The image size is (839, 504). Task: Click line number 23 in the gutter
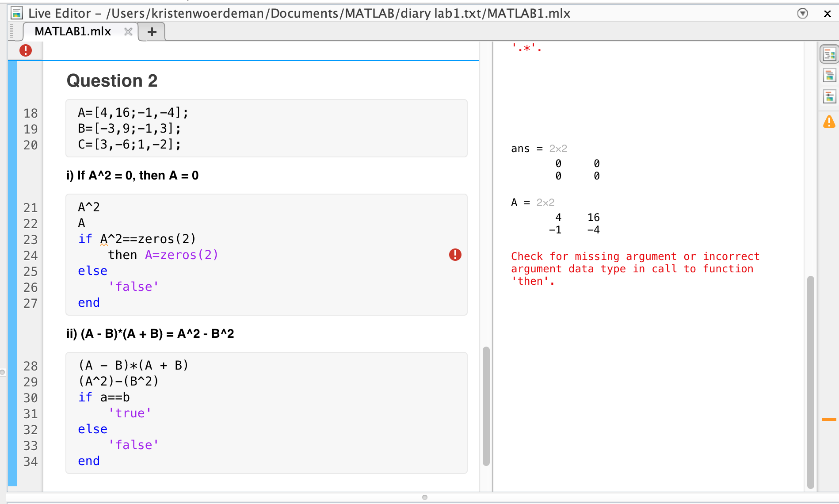(31, 240)
